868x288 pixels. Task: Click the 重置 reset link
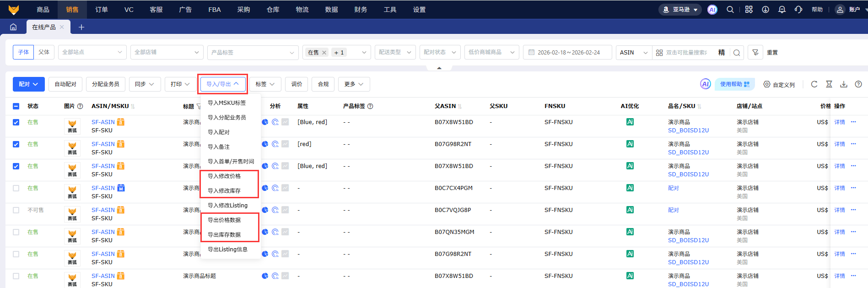coord(772,53)
